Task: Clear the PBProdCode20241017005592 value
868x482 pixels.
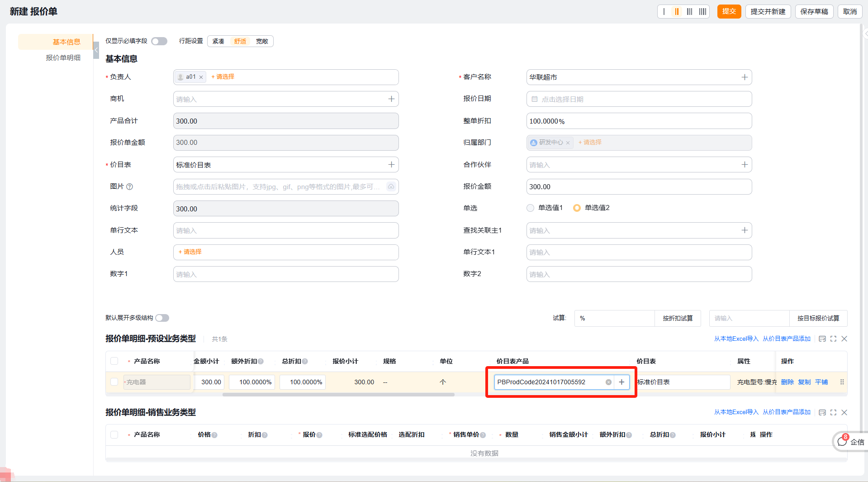Action: pyautogui.click(x=608, y=382)
